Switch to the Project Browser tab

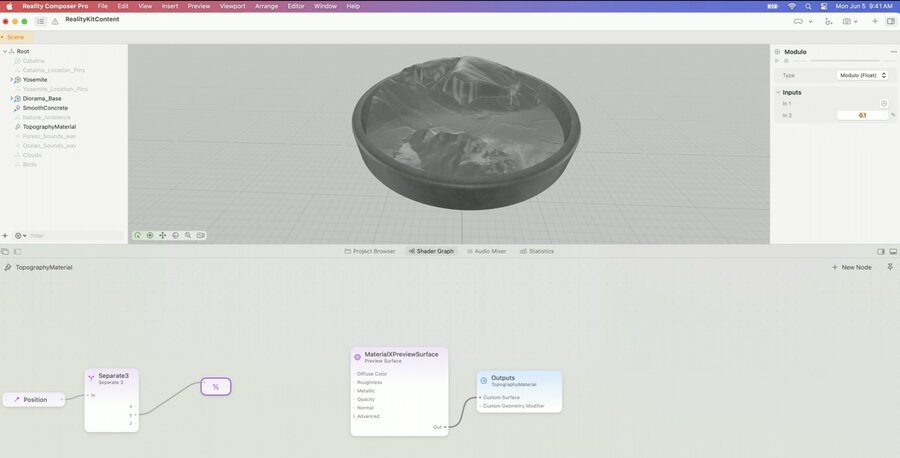[370, 251]
